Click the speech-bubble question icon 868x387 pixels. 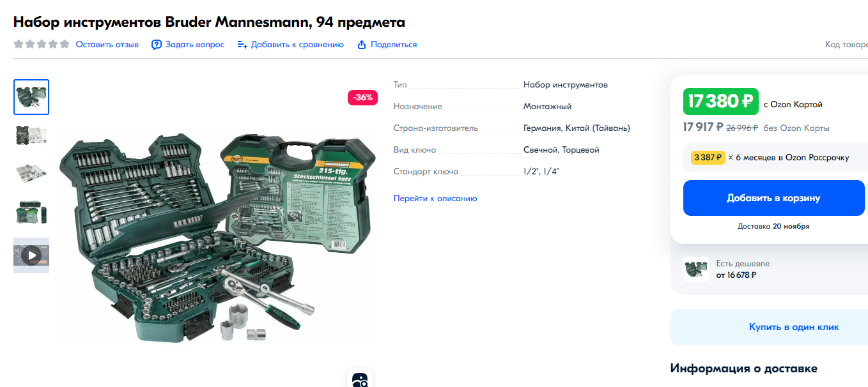156,45
